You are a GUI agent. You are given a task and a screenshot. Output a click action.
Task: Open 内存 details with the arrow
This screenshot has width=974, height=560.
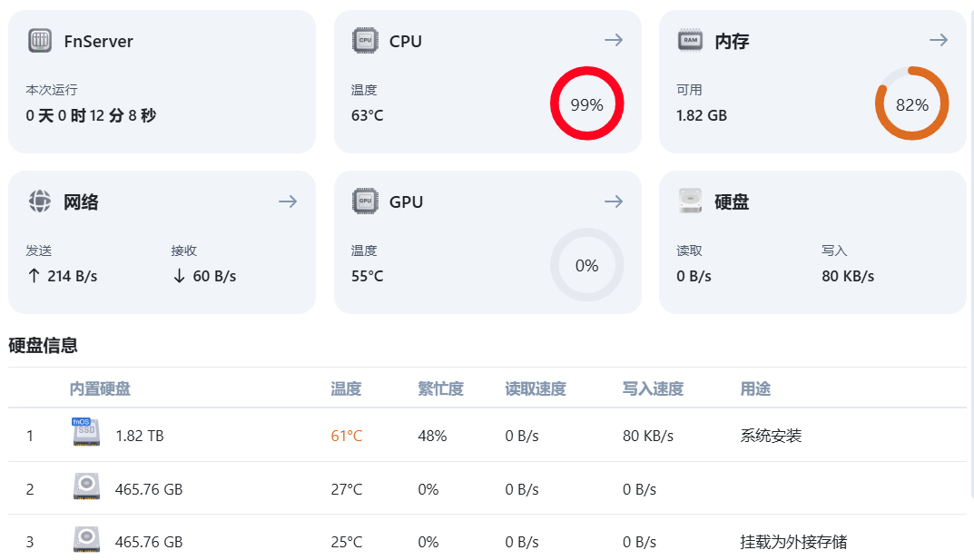[939, 40]
